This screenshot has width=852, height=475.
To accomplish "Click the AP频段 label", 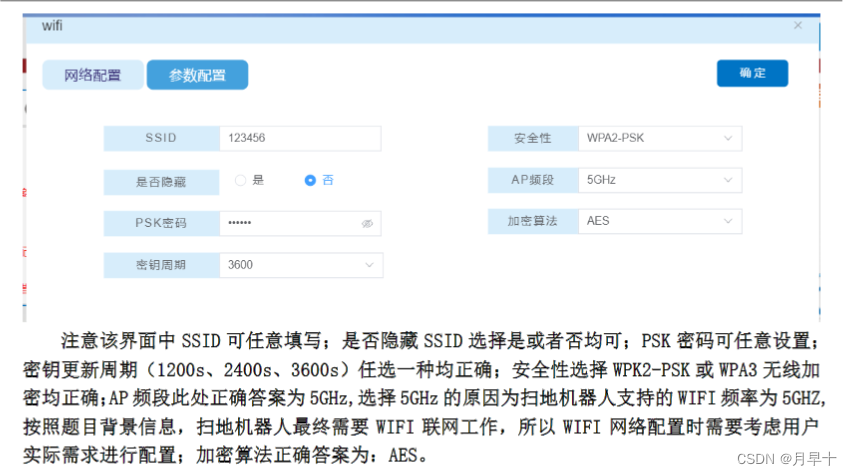I will click(x=533, y=180).
